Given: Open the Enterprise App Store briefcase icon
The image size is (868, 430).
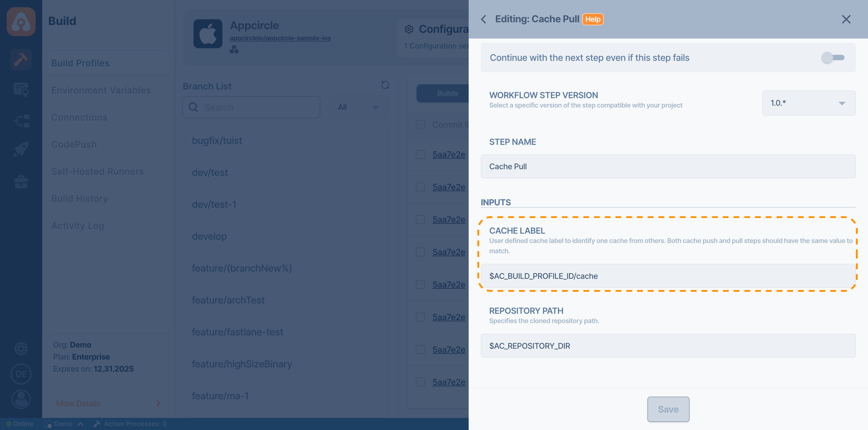Looking at the screenshot, I should point(21,182).
